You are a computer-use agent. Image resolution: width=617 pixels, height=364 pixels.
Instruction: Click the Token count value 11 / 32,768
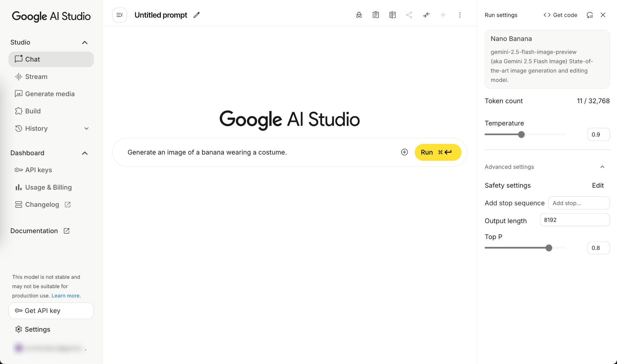[x=593, y=101]
